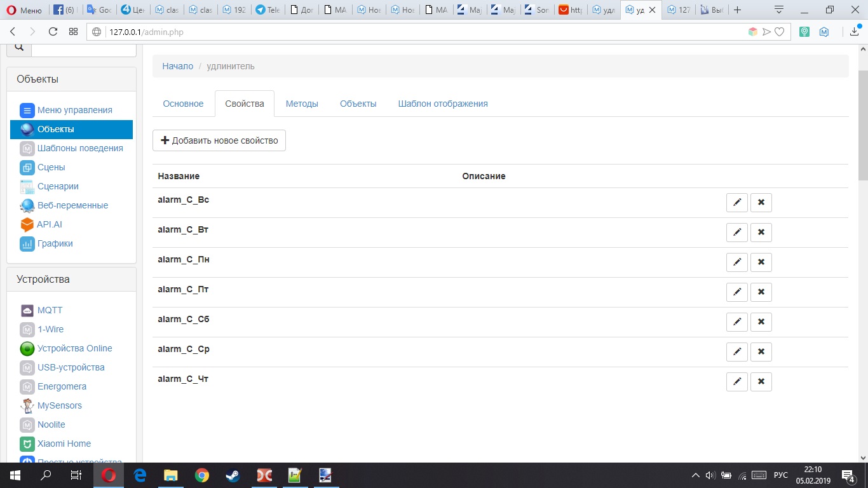The image size is (868, 488).
Task: Switch to the Методы tab
Action: point(302,104)
